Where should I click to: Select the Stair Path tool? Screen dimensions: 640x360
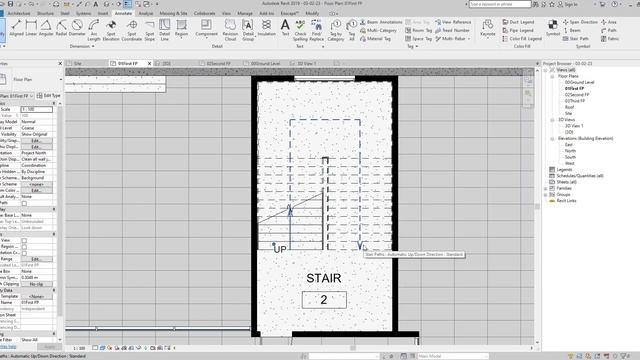point(576,39)
